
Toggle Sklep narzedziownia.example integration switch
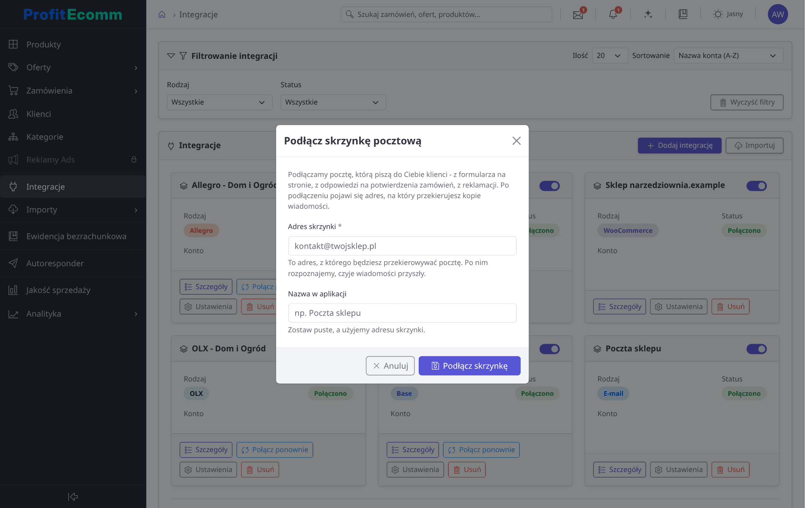[756, 186]
